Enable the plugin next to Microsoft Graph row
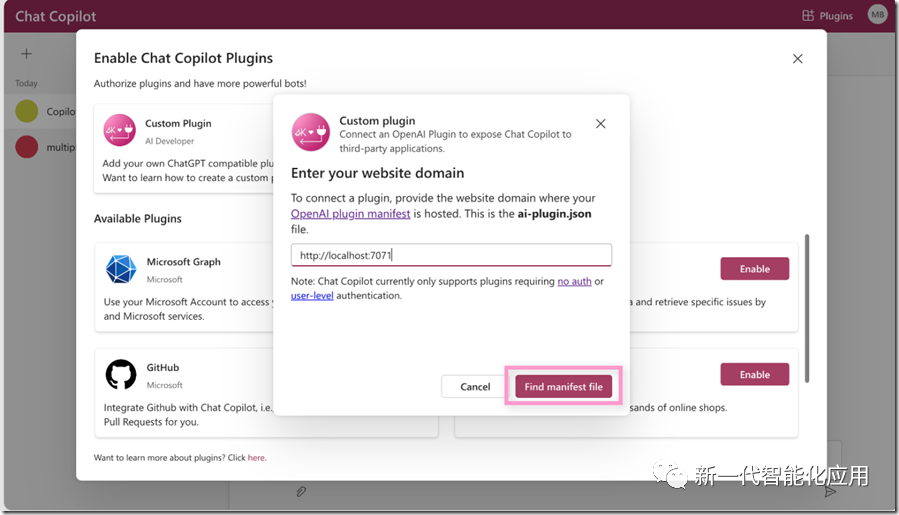The width and height of the screenshot is (899, 515). (x=755, y=268)
